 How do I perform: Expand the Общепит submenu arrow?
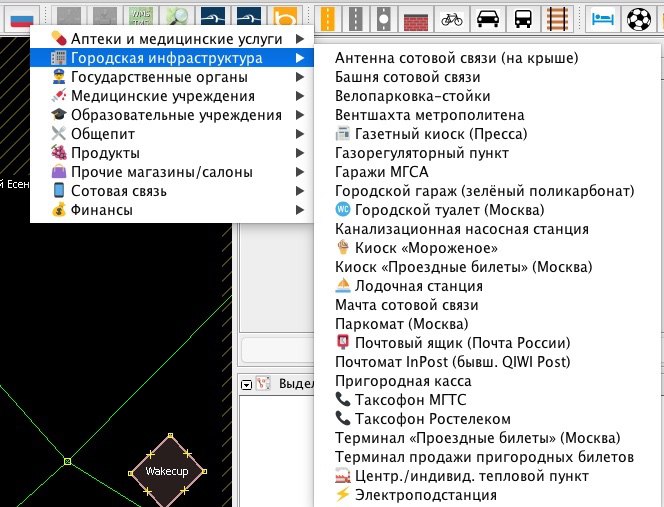tap(300, 134)
